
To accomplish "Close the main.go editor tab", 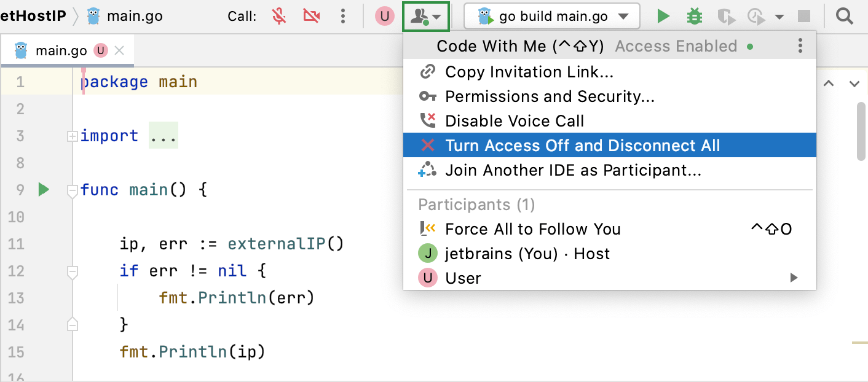I will pos(120,50).
